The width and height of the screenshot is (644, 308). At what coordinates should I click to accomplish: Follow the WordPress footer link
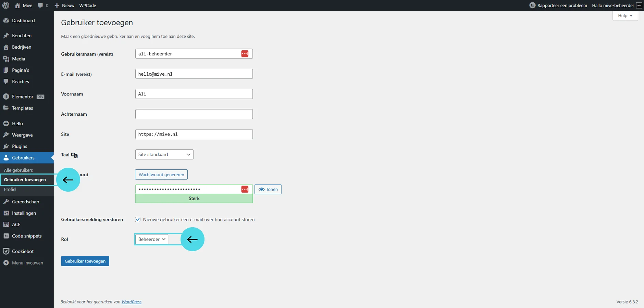point(132,302)
